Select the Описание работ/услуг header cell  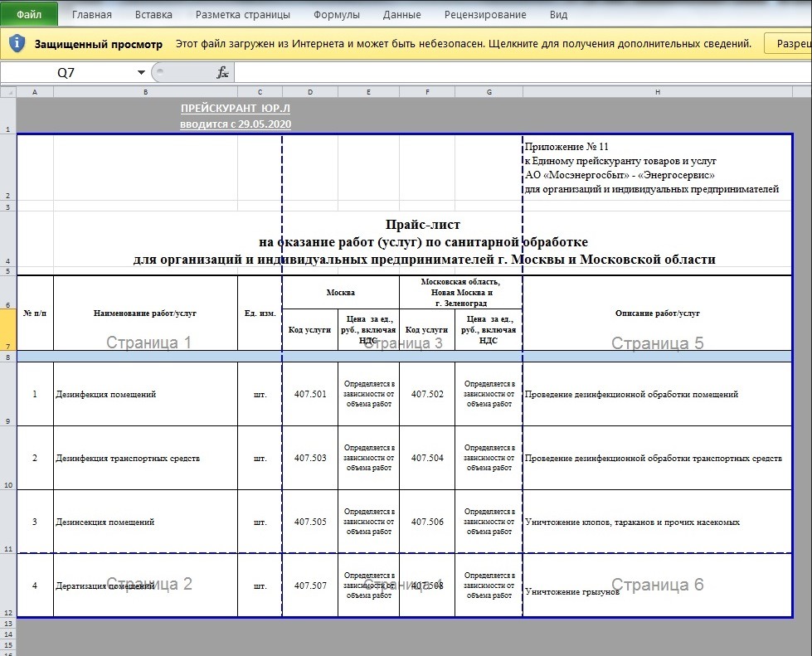click(x=658, y=313)
